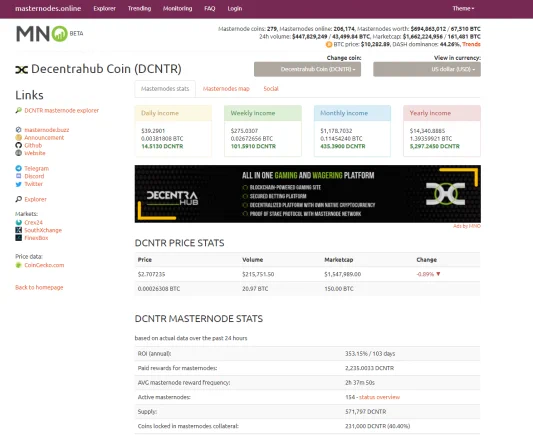Image resolution: width=533 pixels, height=435 pixels.
Task: Click the Decentrahub DCNTR coin logo icon
Action: point(21,70)
